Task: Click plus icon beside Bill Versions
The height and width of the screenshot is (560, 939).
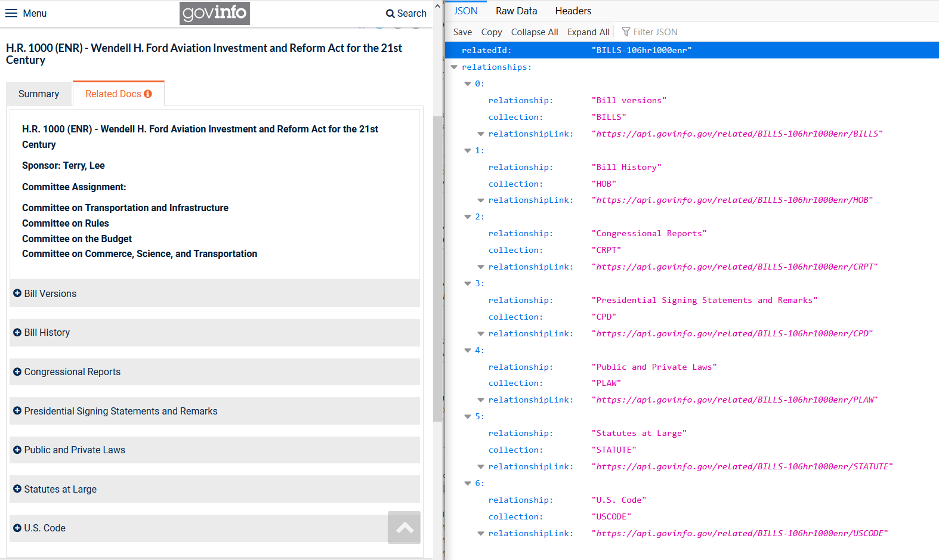Action: [17, 293]
